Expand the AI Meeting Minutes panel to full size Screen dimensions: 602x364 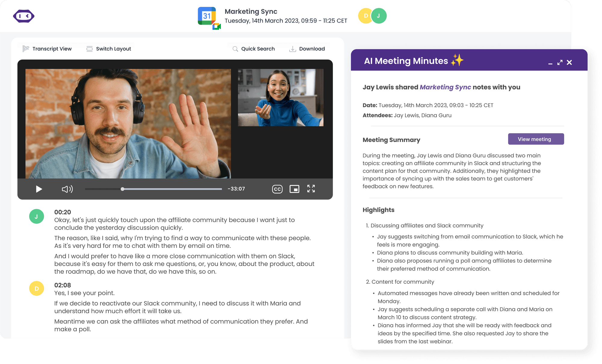click(x=560, y=63)
